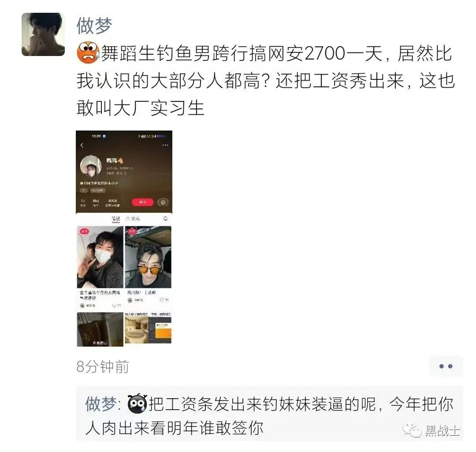Open the poster's avatar photo
This screenshot has height=452, width=476.
(x=43, y=34)
